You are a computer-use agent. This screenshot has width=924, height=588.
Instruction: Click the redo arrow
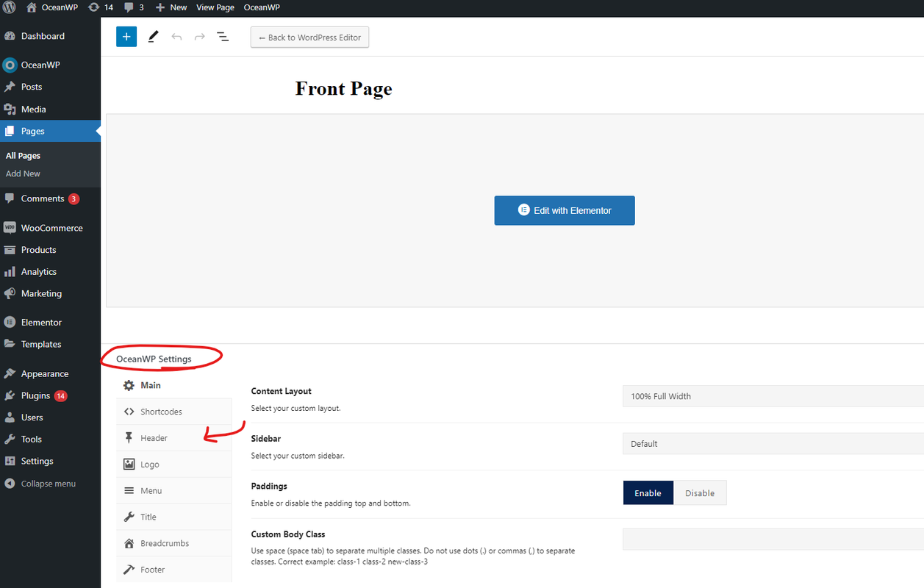coord(199,37)
